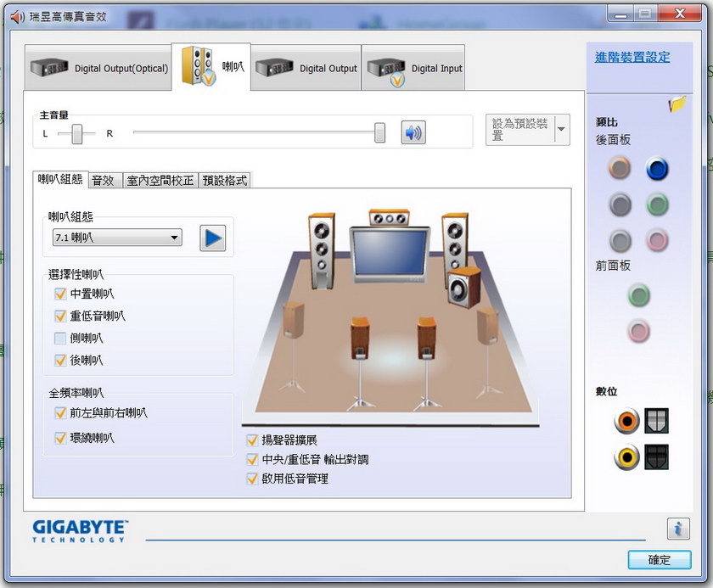
Task: Switch to the Digital Input device tab
Action: [x=413, y=68]
